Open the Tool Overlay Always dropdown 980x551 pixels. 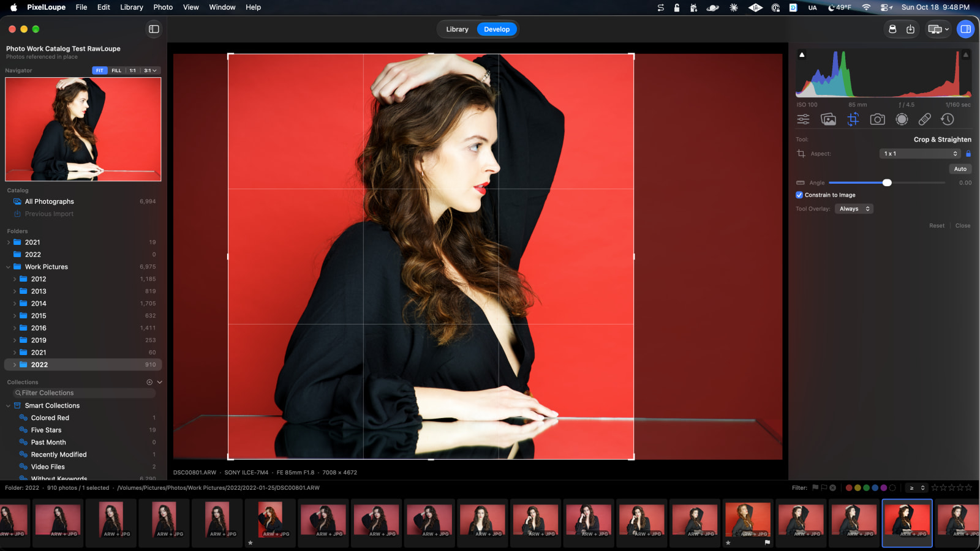point(854,209)
